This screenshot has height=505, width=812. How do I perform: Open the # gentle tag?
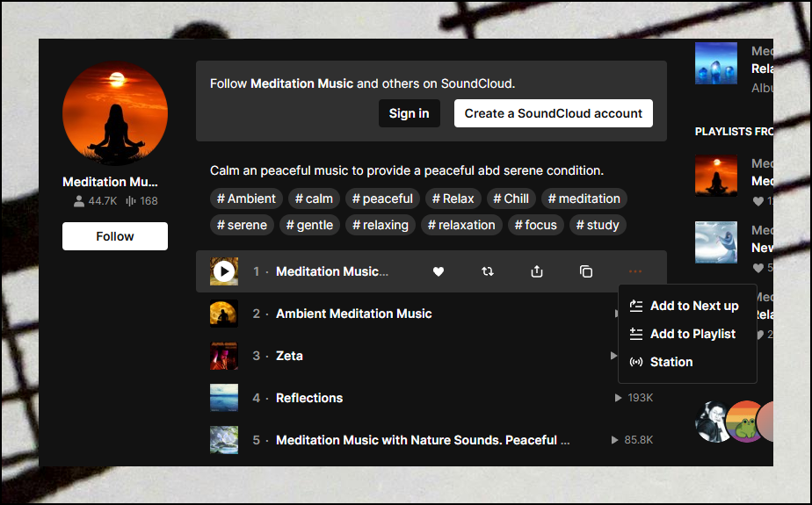coord(309,225)
